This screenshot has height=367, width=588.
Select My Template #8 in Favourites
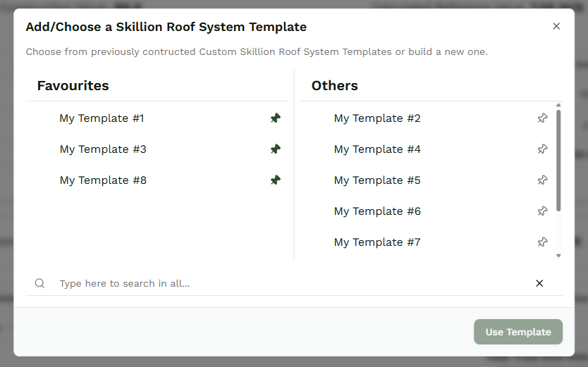click(x=157, y=180)
